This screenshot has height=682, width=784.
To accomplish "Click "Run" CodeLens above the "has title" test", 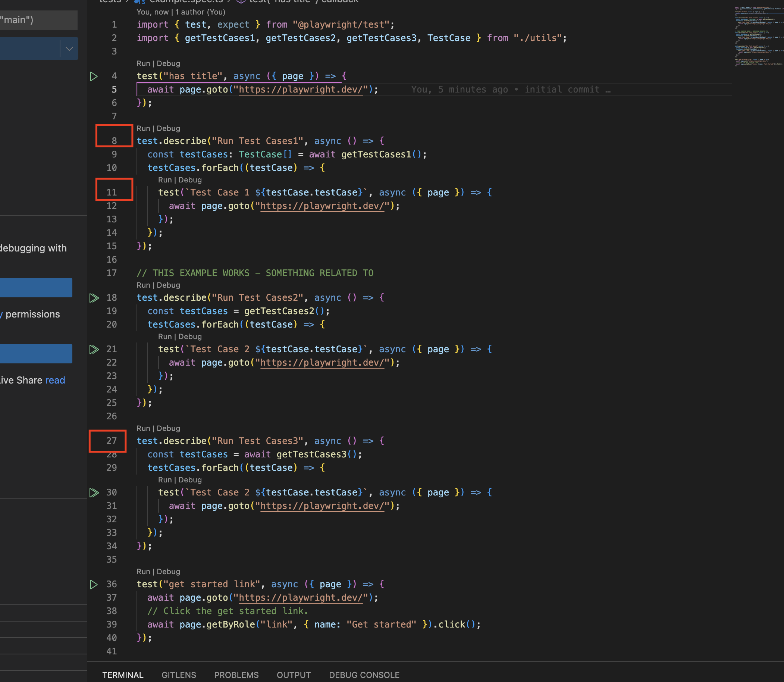I will click(x=143, y=63).
